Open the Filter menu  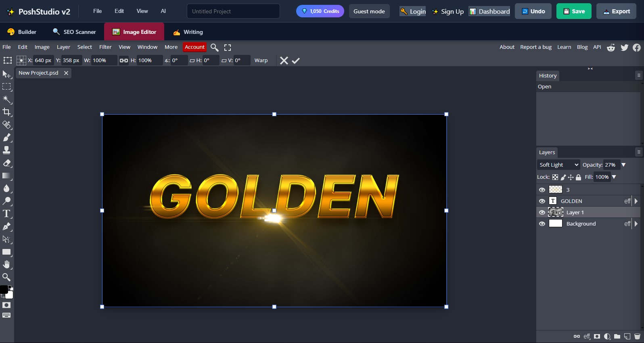click(105, 47)
